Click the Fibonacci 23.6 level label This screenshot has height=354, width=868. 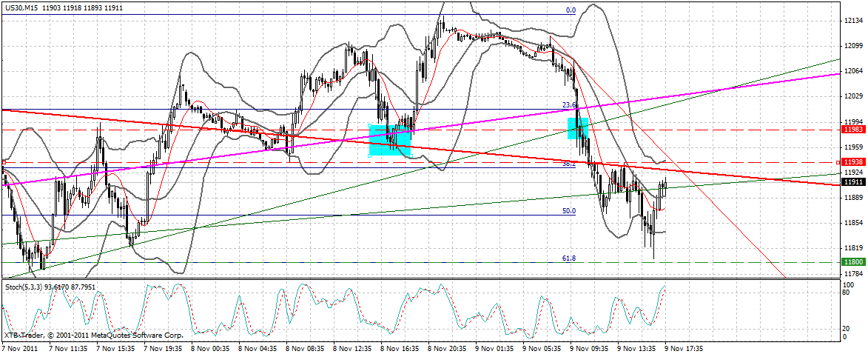point(569,105)
